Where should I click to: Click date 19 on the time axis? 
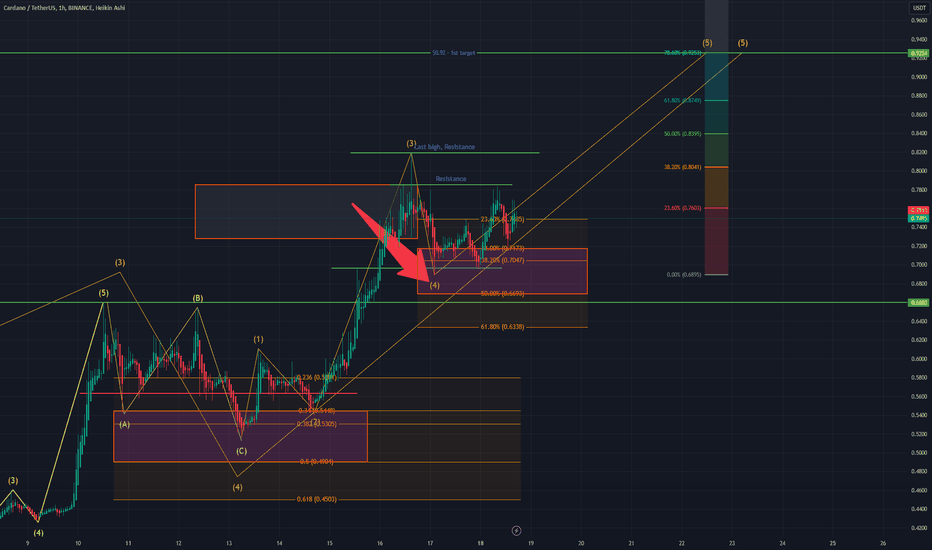[x=531, y=543]
